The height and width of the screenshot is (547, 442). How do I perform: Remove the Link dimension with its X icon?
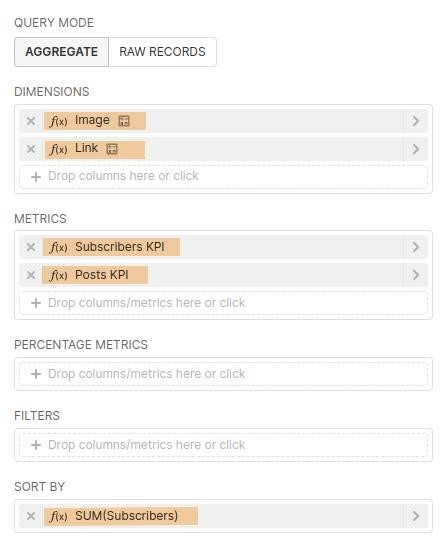pos(31,149)
